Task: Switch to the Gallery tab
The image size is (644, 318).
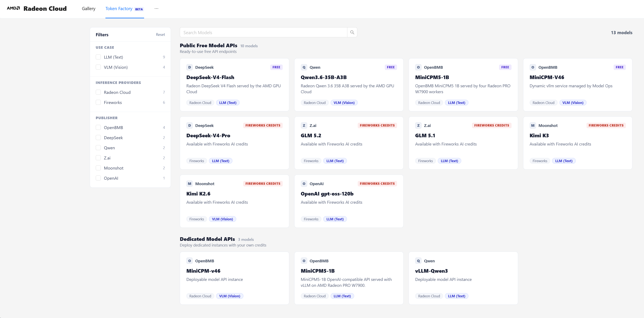Action: pos(89,8)
